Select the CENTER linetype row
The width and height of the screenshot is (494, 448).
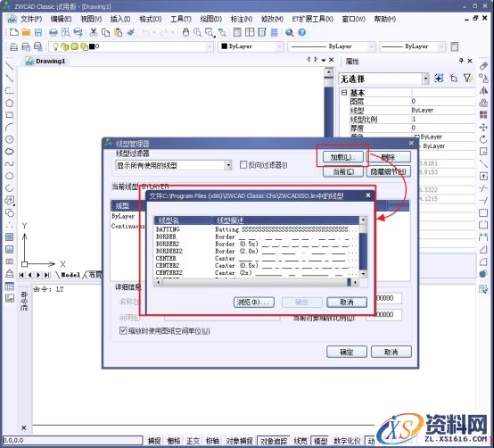tap(256, 259)
